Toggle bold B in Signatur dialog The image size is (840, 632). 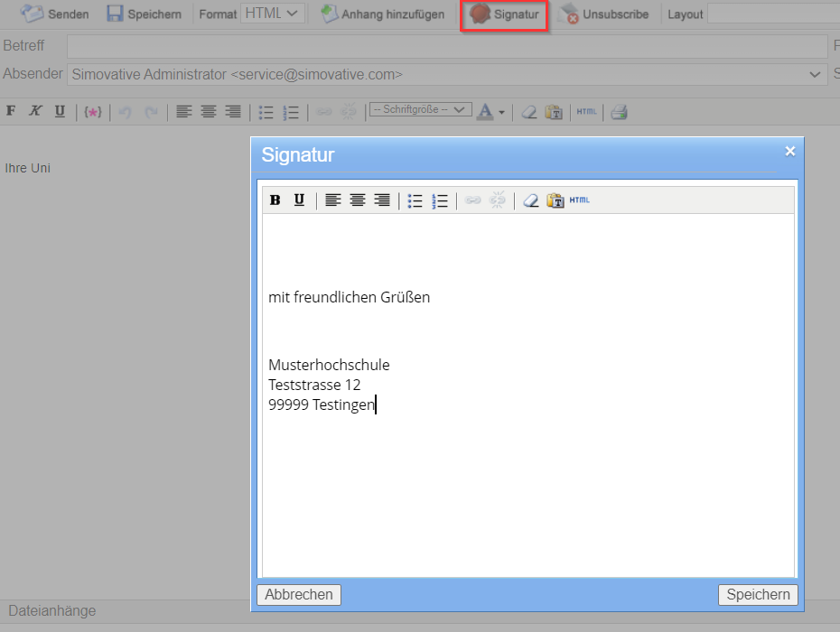pyautogui.click(x=275, y=200)
